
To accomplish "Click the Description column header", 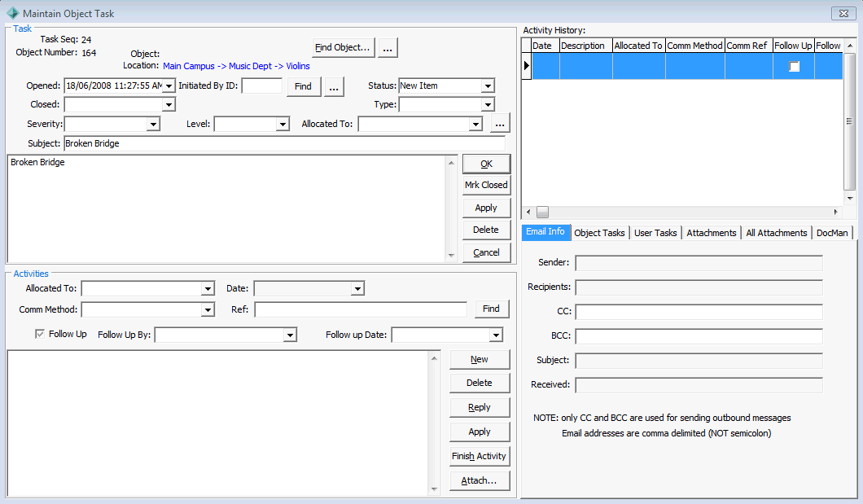I will [x=586, y=46].
